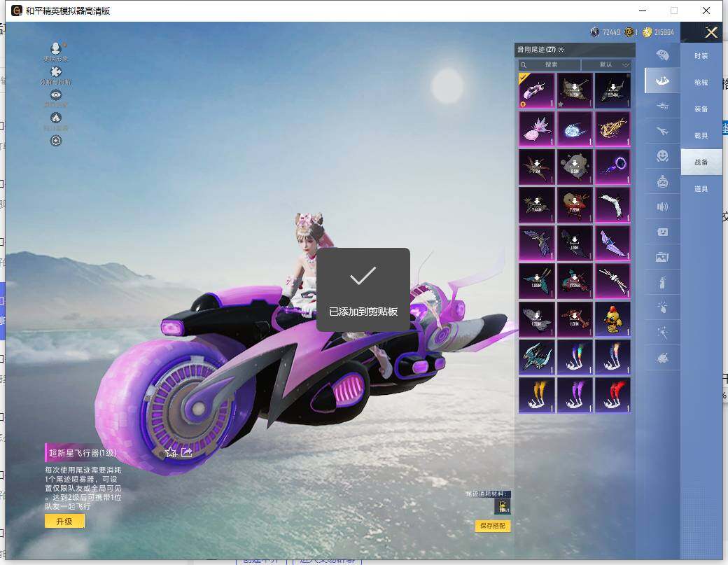Select the purple smoke trail thumbnail

click(575, 395)
